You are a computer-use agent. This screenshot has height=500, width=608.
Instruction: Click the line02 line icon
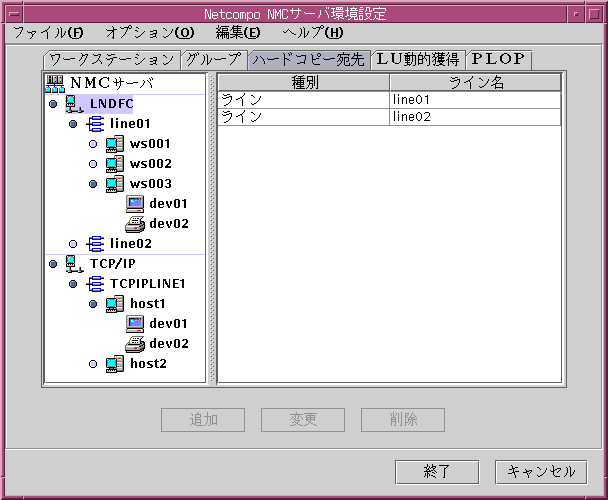tap(95, 244)
